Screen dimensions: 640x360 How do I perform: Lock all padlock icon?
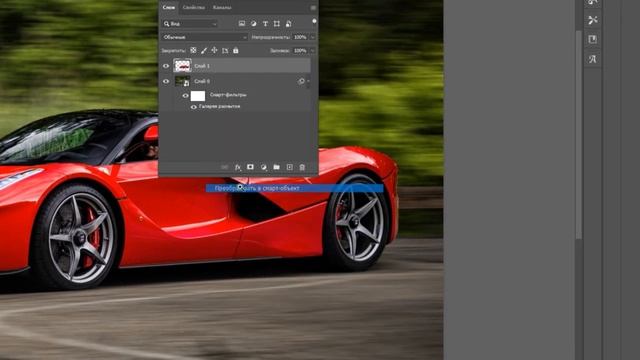point(236,50)
